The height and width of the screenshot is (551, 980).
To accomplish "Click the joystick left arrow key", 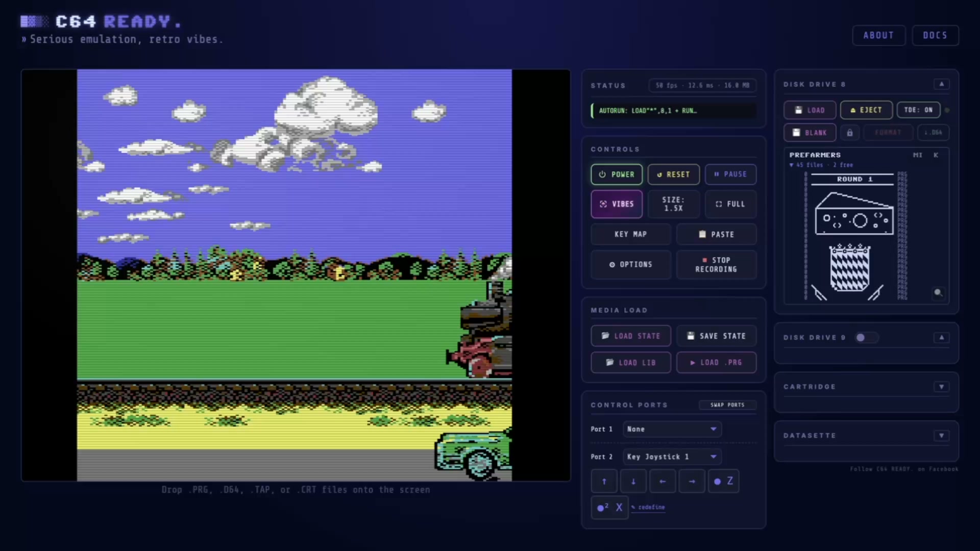I will pos(663,481).
